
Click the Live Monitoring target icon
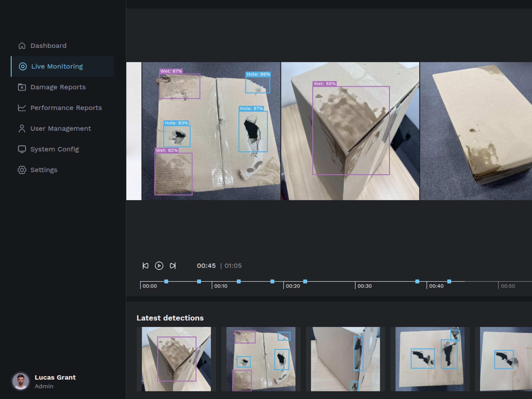pos(23,66)
